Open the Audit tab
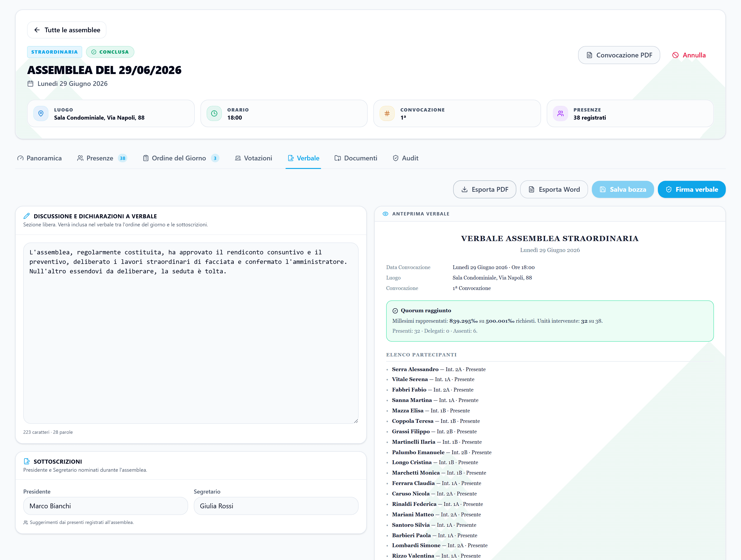Screen dimensions: 741x560 (405, 158)
